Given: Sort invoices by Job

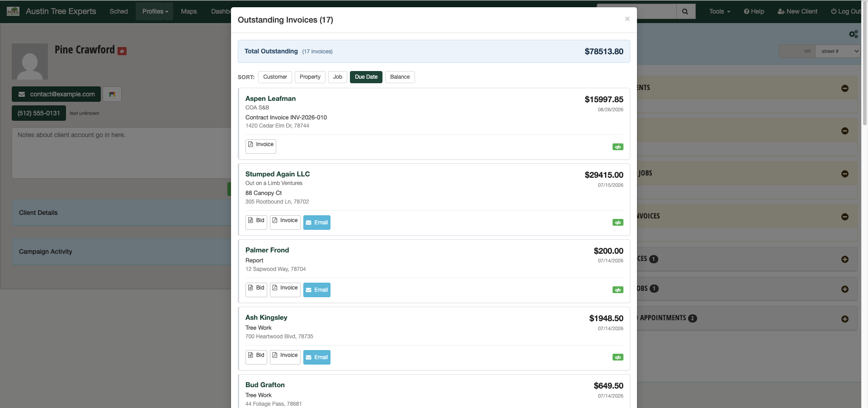Looking at the screenshot, I should coord(338,77).
